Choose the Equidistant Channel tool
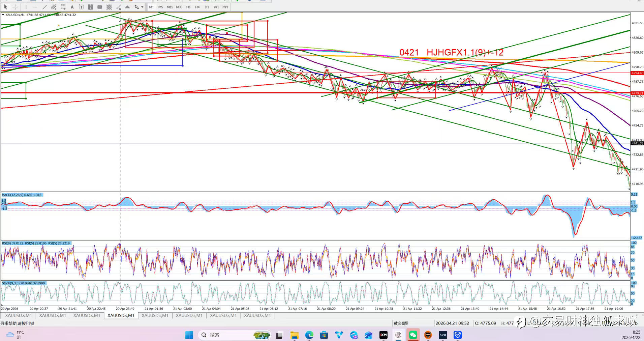This screenshot has height=341, width=644. [x=54, y=7]
